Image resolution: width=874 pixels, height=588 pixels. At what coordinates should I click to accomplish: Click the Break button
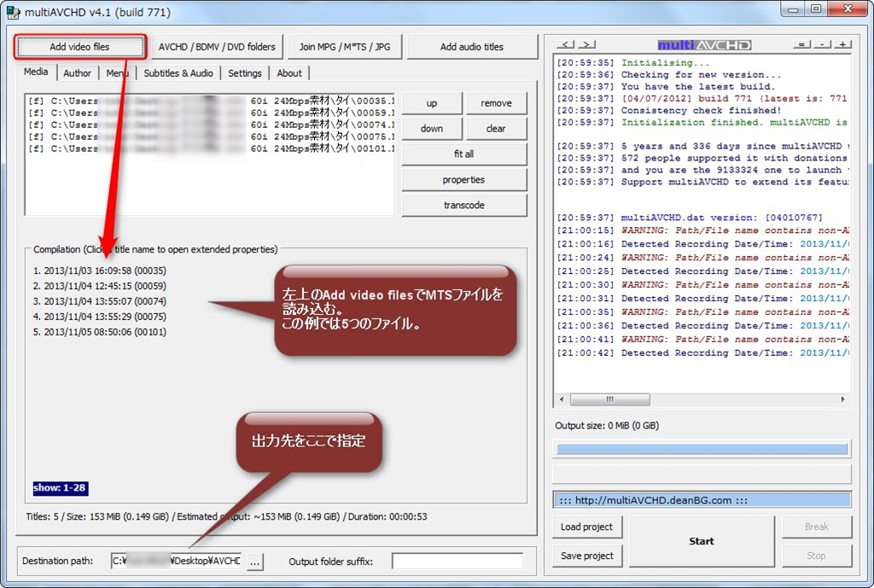[x=817, y=527]
